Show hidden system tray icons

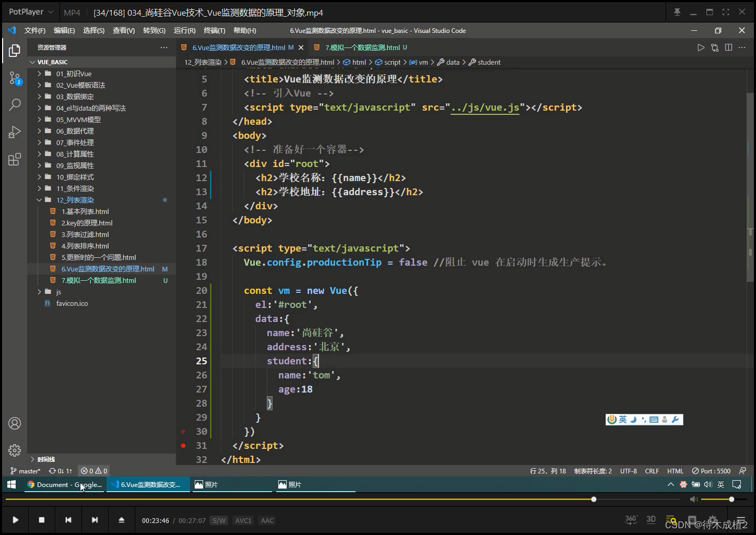(x=670, y=484)
